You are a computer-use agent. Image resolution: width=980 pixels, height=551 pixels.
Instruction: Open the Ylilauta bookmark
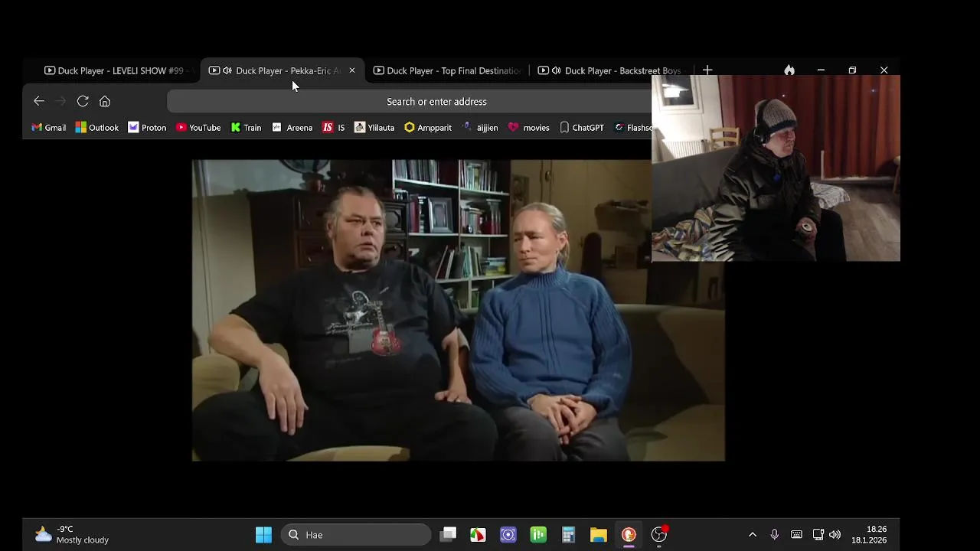pyautogui.click(x=374, y=128)
